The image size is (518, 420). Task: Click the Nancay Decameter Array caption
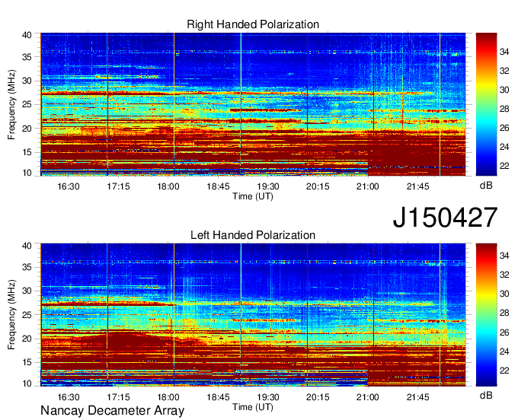[x=112, y=410]
